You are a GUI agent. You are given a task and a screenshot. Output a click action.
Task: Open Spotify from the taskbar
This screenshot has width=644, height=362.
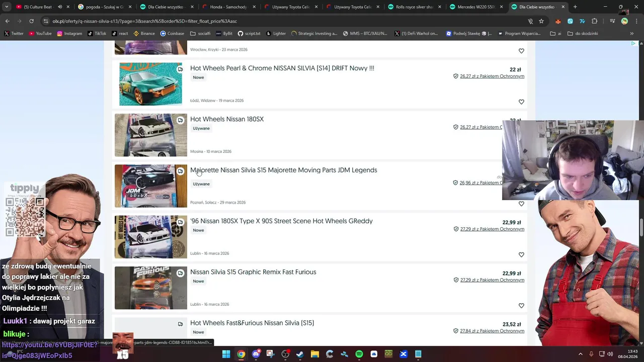coord(359,354)
